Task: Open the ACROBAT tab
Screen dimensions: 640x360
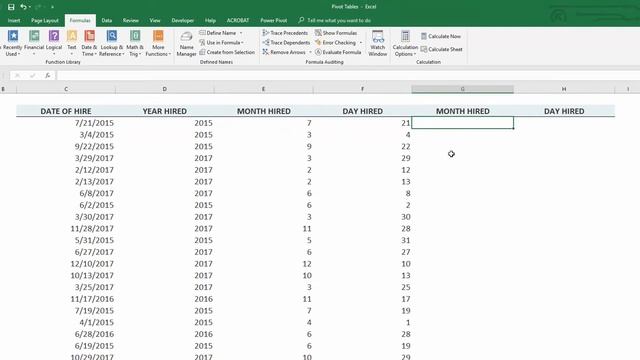Action: point(238,20)
